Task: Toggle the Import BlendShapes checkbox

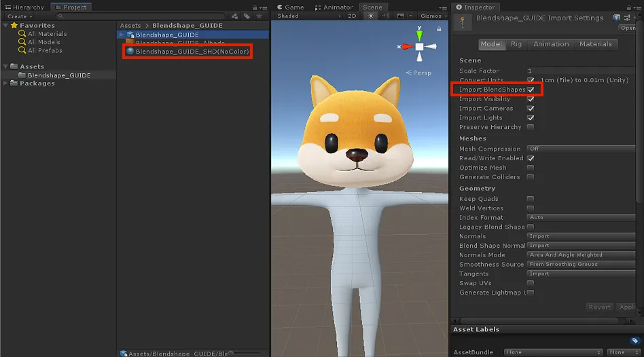Action: pyautogui.click(x=531, y=90)
